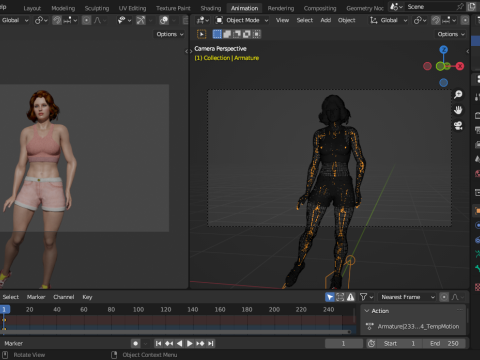Click the current frame number field
Image resolution: width=480 pixels, height=360 pixels.
pos(344,343)
